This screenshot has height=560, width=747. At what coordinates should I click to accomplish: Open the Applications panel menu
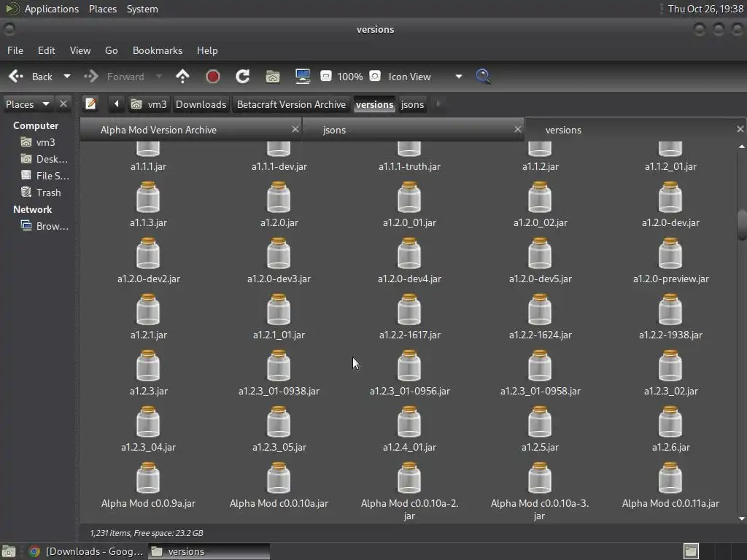tap(52, 9)
